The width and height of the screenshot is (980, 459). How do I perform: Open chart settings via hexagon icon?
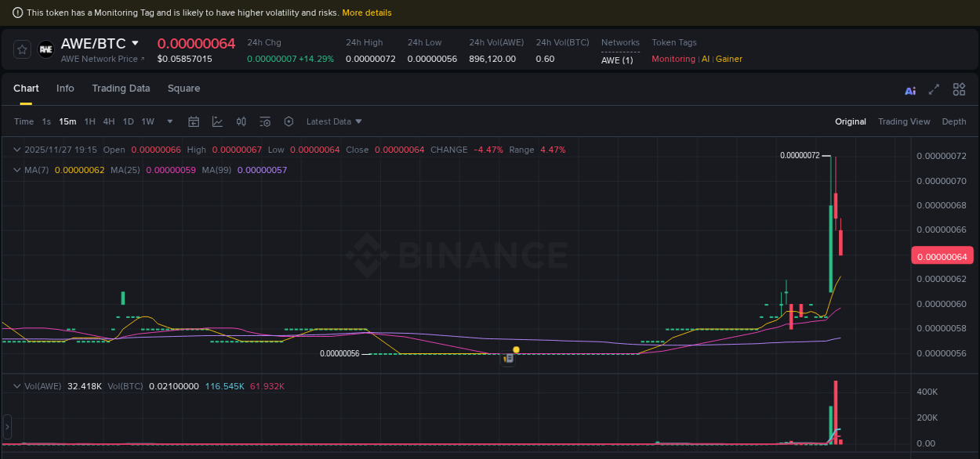[x=289, y=121]
